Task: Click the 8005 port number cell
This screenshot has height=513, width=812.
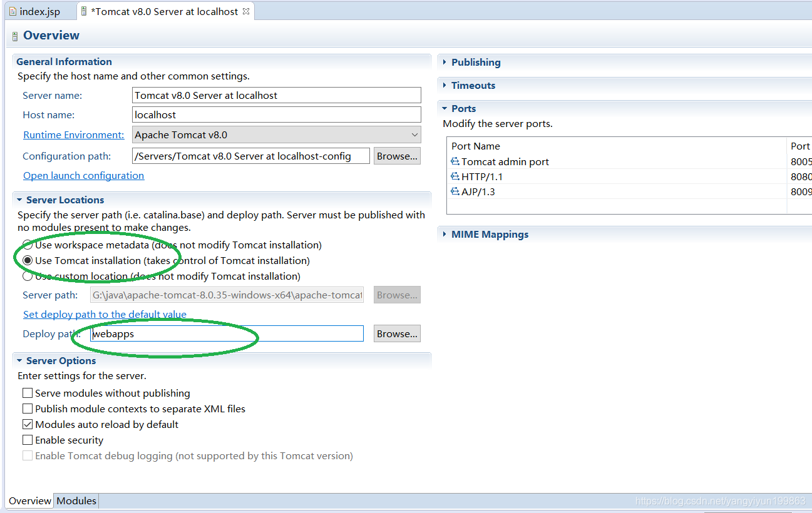Action: (801, 161)
